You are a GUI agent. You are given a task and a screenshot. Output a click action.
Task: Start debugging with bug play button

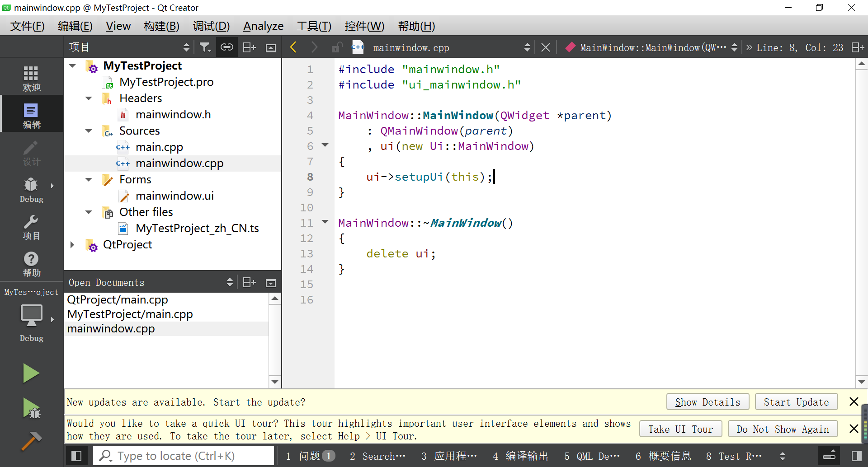tap(31, 408)
